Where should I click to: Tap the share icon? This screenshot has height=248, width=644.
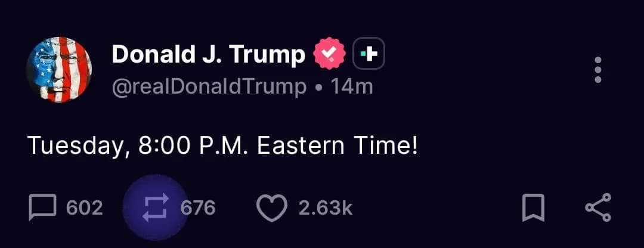pyautogui.click(x=597, y=207)
